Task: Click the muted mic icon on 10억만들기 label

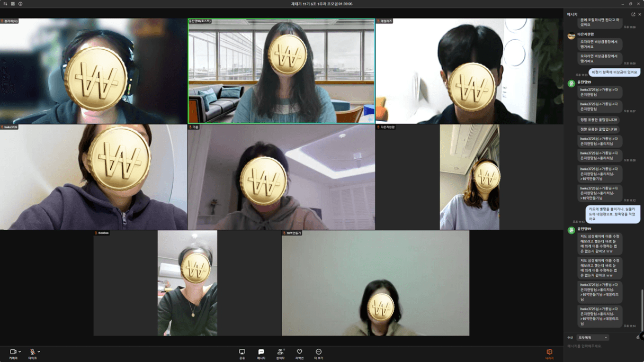Action: pyautogui.click(x=284, y=233)
